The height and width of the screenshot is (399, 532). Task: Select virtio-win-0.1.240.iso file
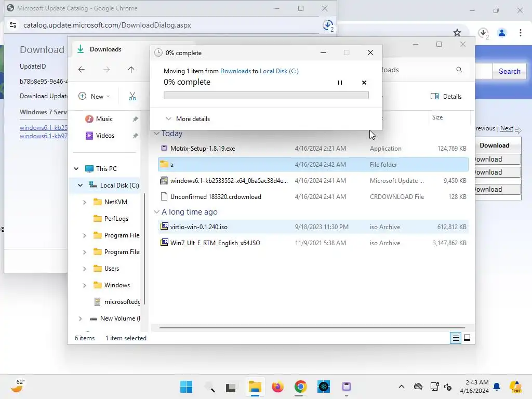(x=313, y=227)
